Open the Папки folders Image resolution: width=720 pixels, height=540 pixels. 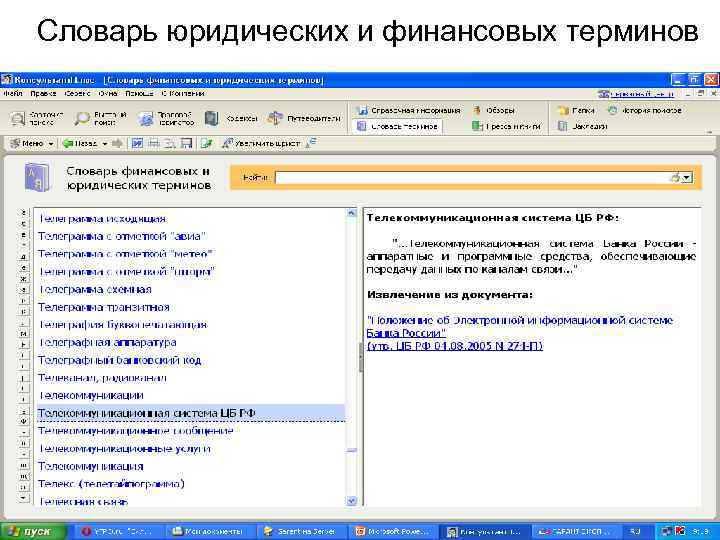pos(576,110)
